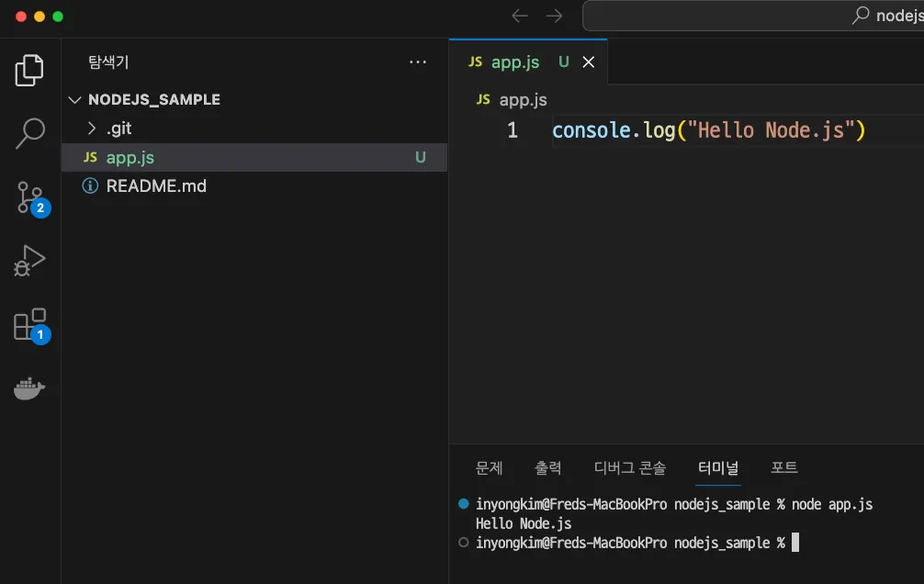The image size is (924, 584).
Task: Open the Explorer view in activity bar
Action: pyautogui.click(x=29, y=71)
